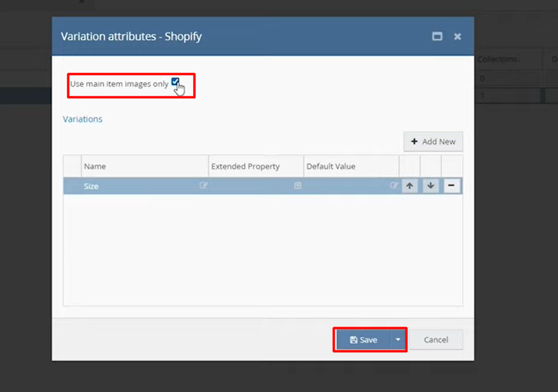Click the Extended Property column header
The width and height of the screenshot is (558, 392).
tap(256, 166)
